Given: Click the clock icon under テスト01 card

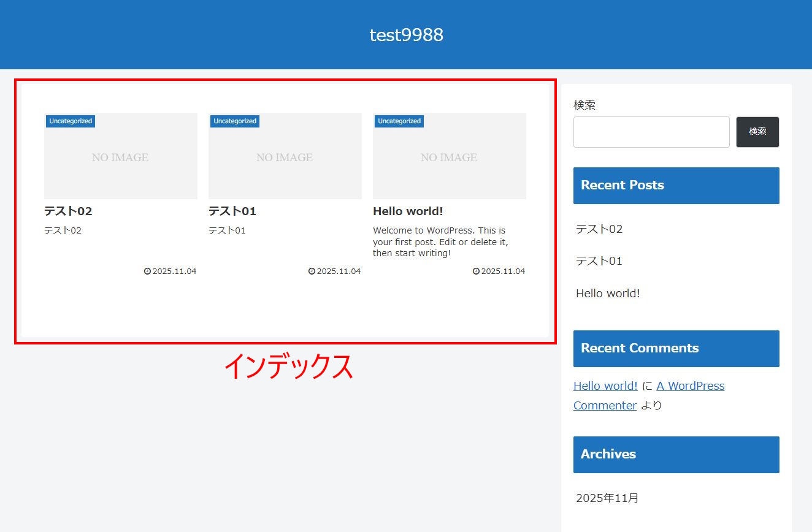Looking at the screenshot, I should pos(312,271).
